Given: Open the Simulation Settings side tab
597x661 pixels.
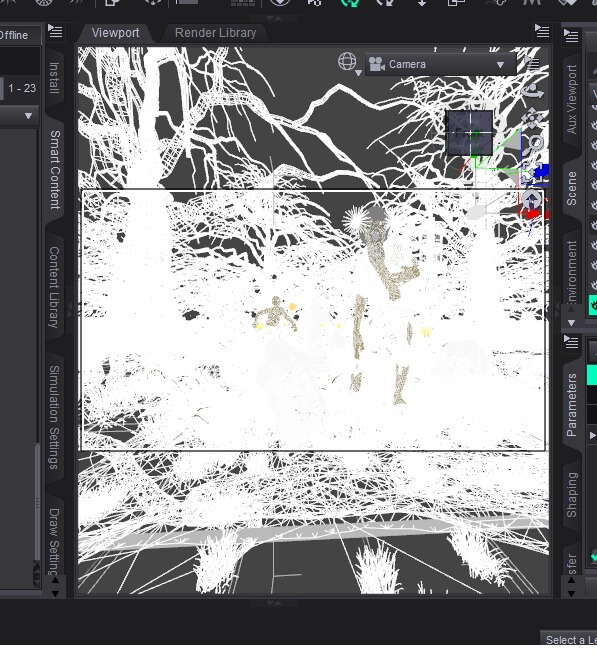Looking at the screenshot, I should [x=54, y=417].
